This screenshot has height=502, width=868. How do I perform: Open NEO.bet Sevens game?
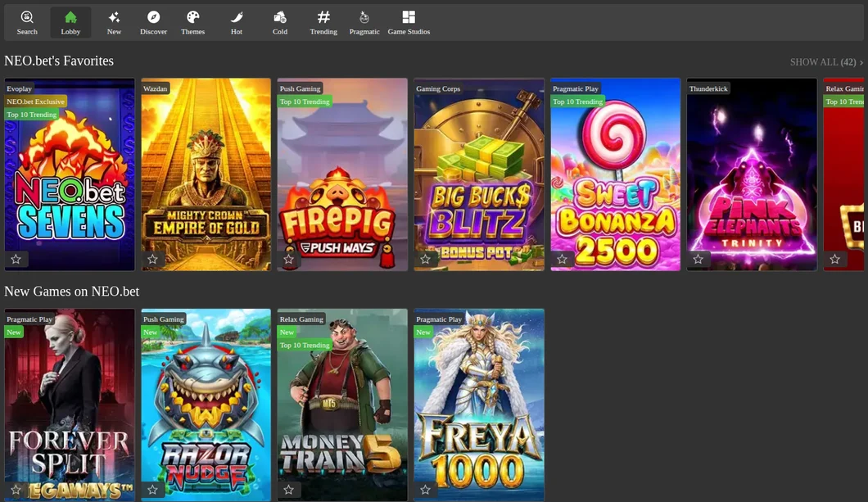pyautogui.click(x=70, y=174)
